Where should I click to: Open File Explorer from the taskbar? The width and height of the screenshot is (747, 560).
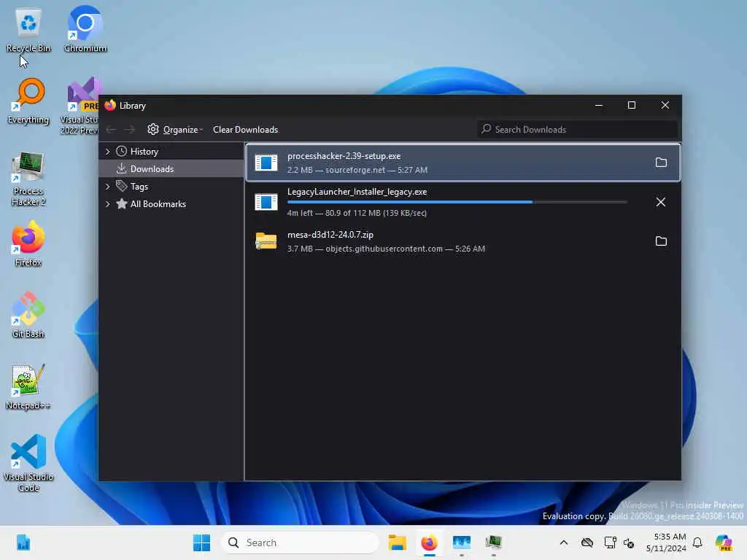397,542
